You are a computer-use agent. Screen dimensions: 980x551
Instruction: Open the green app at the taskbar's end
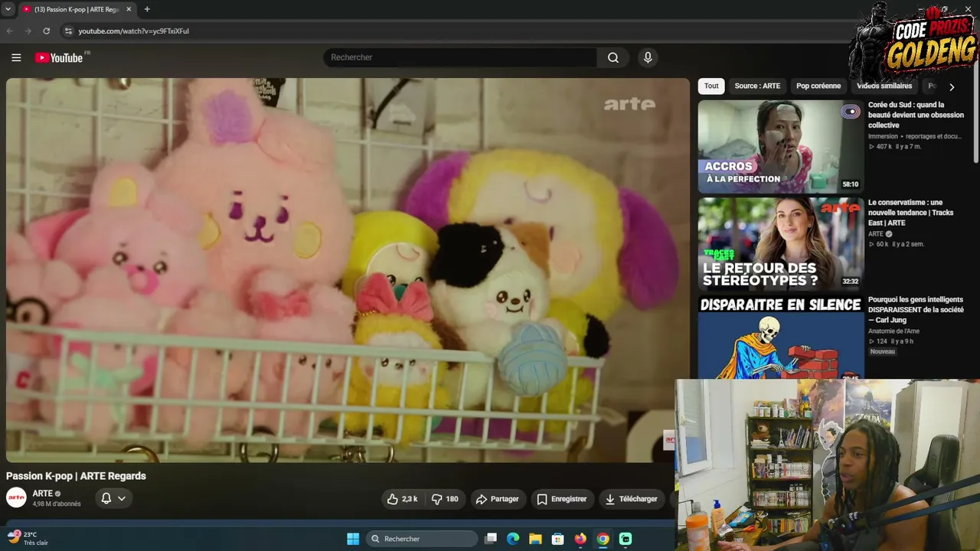pyautogui.click(x=626, y=539)
